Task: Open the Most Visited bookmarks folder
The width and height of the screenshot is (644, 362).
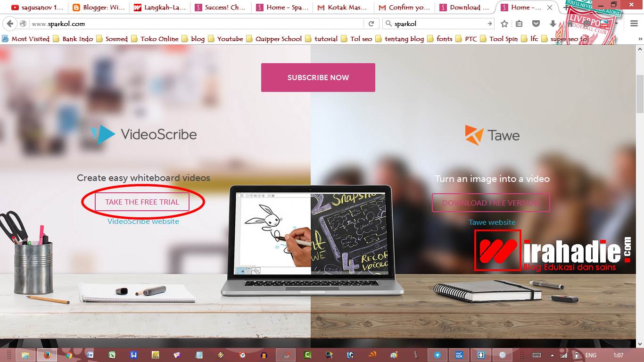Action: [x=26, y=39]
